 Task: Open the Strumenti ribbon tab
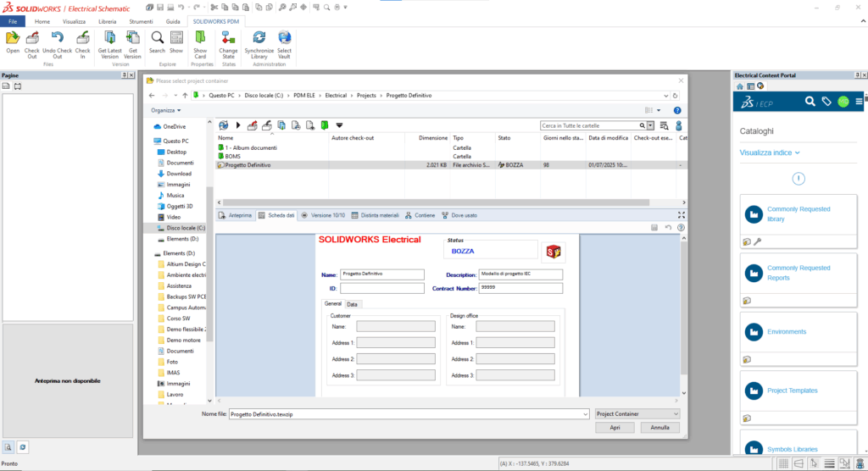click(141, 20)
